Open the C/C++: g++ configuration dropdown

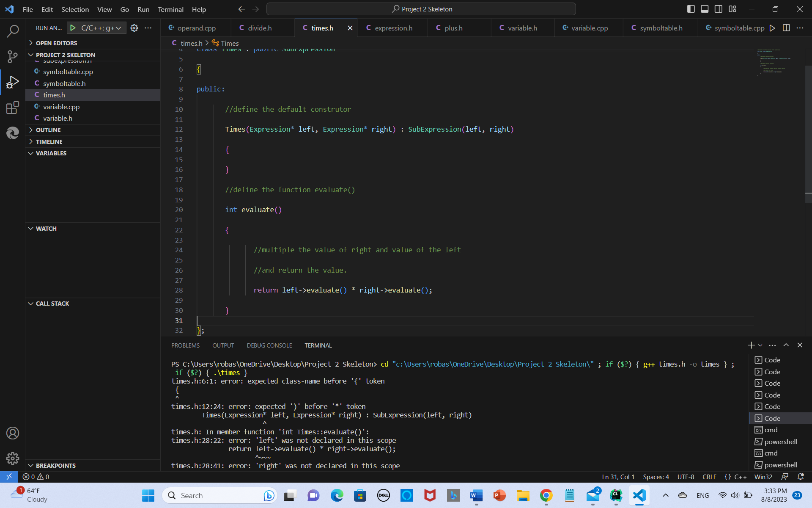pyautogui.click(x=101, y=28)
